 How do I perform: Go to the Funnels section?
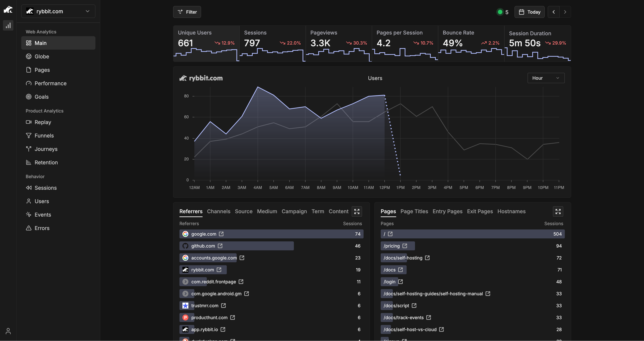pyautogui.click(x=44, y=136)
